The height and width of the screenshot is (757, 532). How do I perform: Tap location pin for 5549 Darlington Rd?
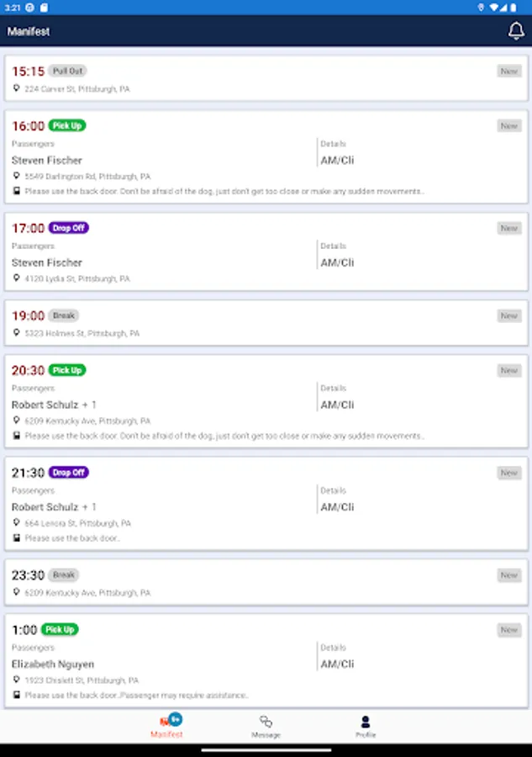tap(17, 176)
